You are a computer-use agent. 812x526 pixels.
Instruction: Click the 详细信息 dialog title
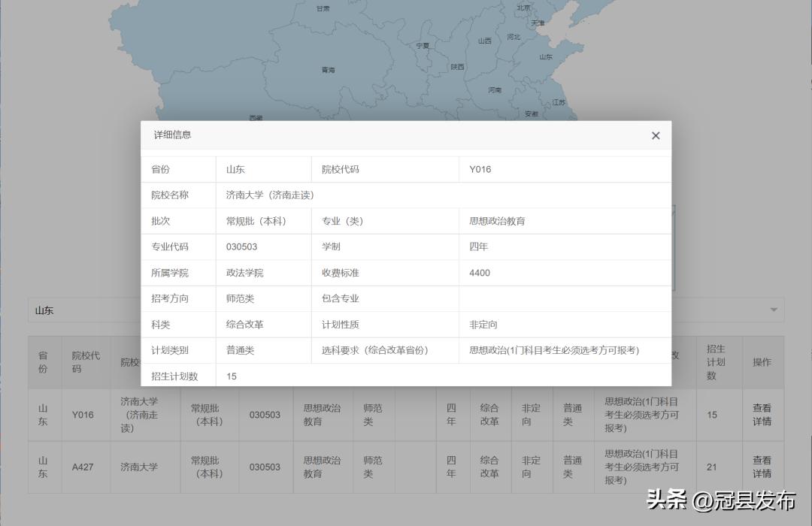pos(172,135)
